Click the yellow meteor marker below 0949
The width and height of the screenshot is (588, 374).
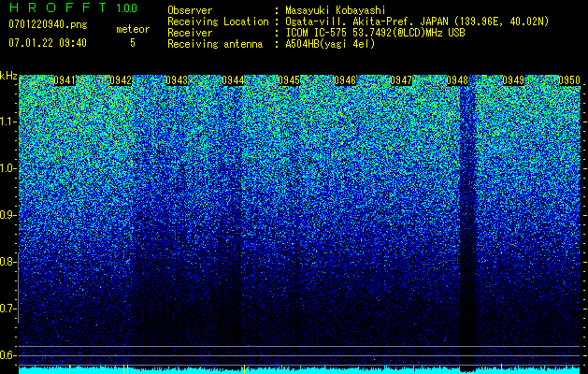(x=501, y=369)
